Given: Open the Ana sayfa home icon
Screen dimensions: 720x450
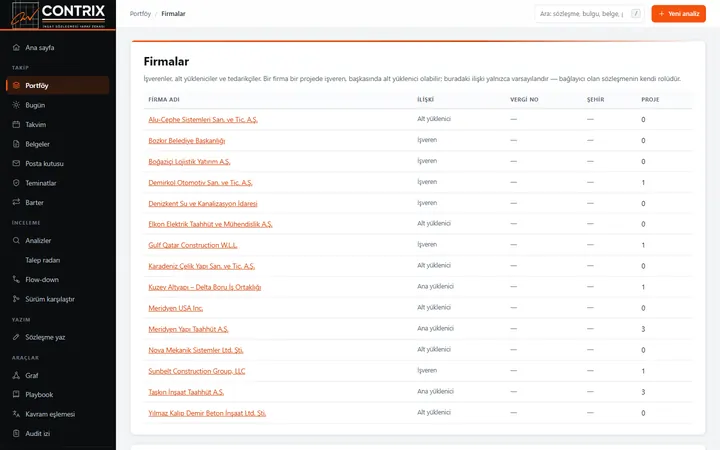Looking at the screenshot, I should 16,47.
